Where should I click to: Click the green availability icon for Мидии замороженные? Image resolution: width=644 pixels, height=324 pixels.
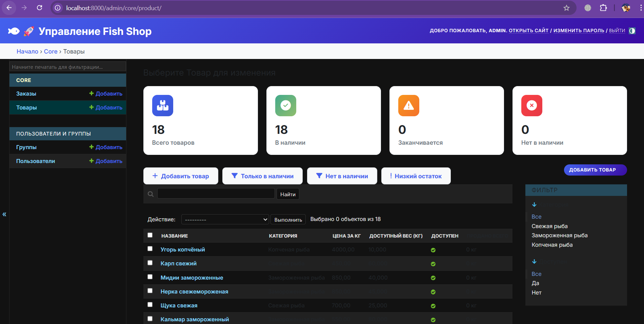point(433,278)
